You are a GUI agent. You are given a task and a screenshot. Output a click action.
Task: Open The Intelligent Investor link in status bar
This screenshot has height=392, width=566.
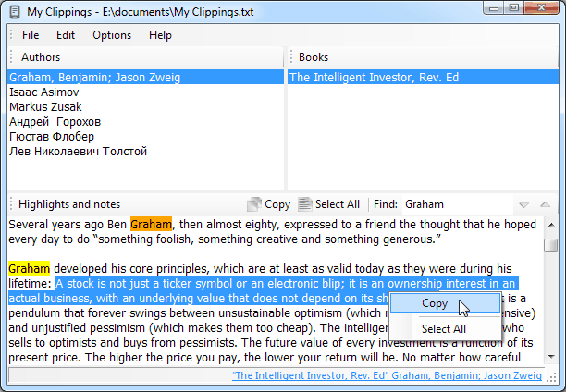[x=387, y=375]
